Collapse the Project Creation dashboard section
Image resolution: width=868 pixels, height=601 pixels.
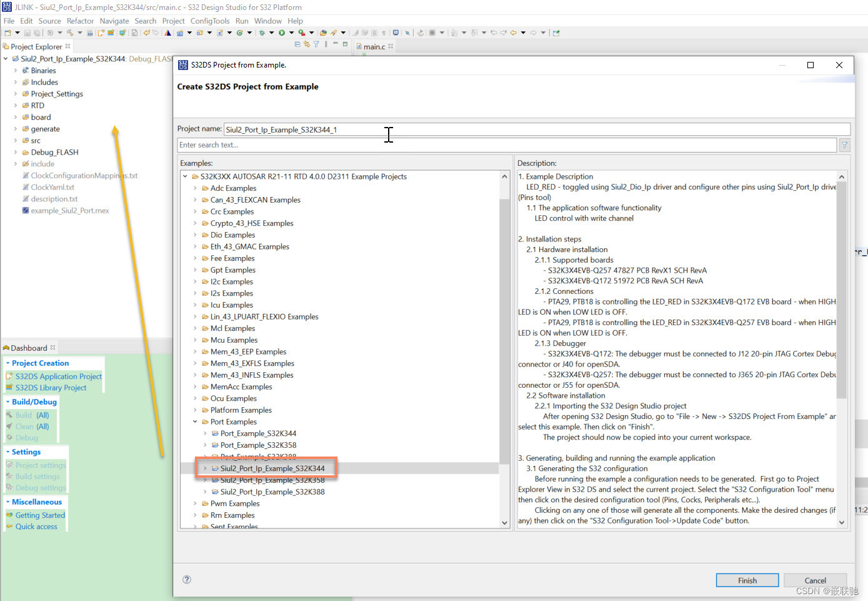tap(7, 363)
